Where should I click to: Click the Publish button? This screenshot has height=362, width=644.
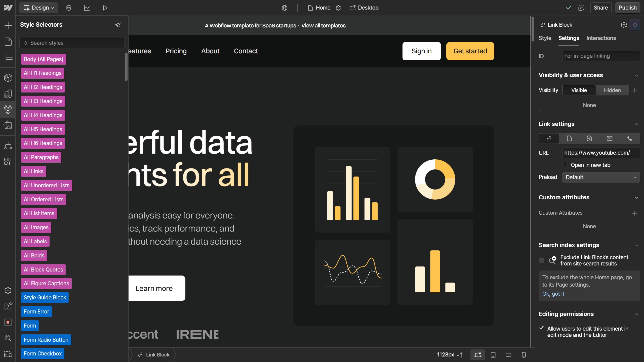click(627, 8)
